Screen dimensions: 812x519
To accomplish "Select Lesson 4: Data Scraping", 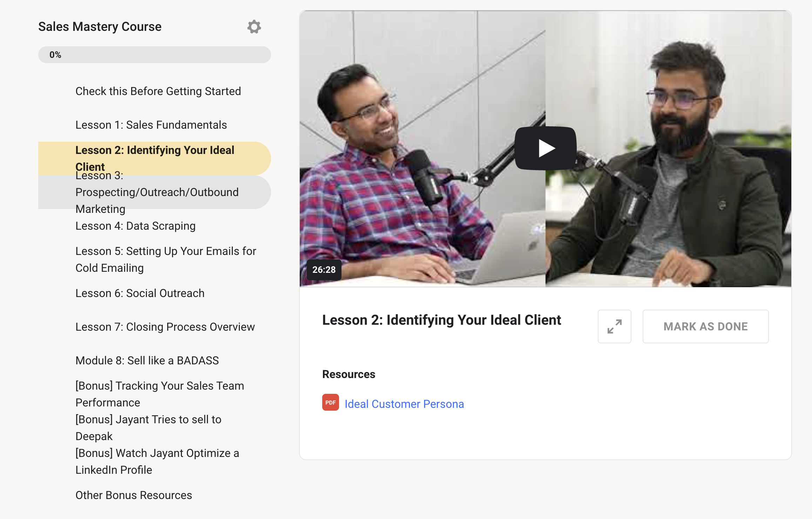I will 135,226.
